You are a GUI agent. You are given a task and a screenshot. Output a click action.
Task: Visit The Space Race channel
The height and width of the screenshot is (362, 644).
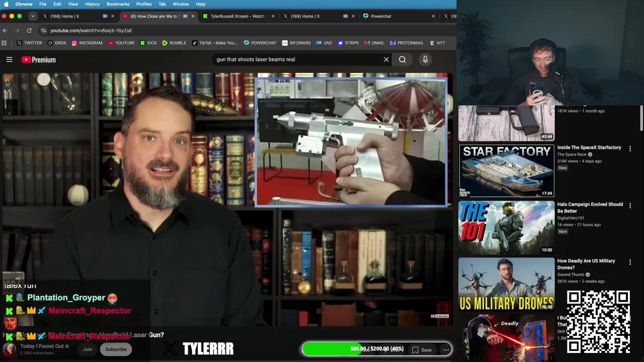tap(572, 154)
